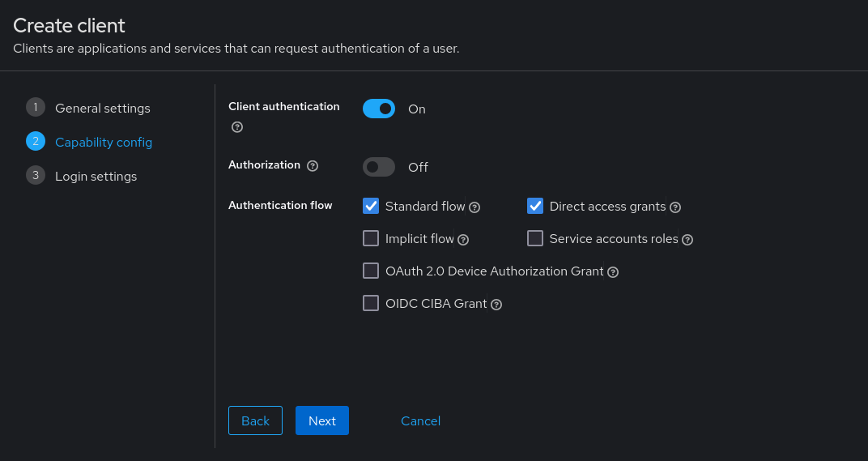Tick the OAuth 2.0 Device Authorization Grant checkbox
This screenshot has height=461, width=868.
[371, 271]
